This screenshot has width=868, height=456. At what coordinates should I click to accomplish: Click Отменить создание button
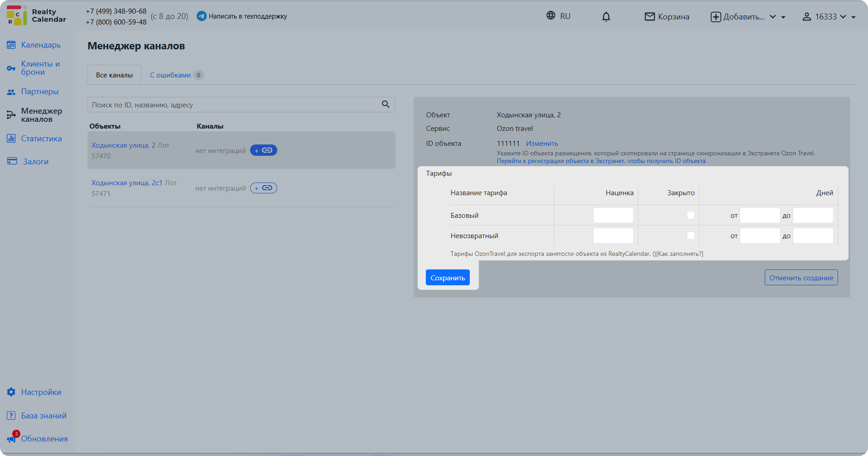[801, 278]
